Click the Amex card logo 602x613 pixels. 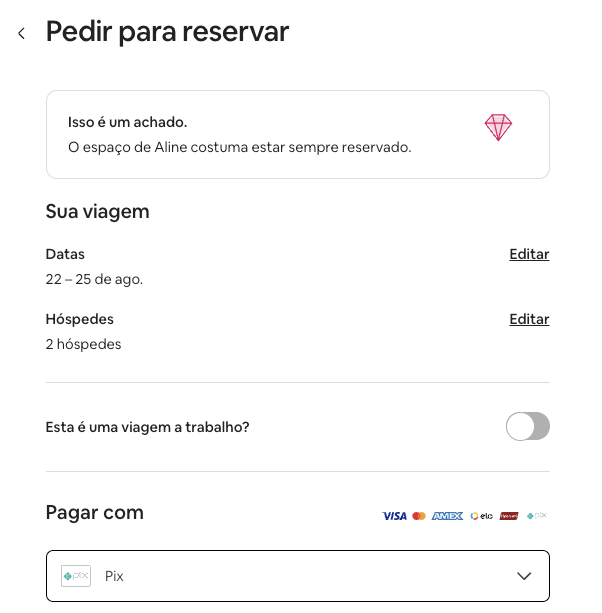tap(447, 516)
